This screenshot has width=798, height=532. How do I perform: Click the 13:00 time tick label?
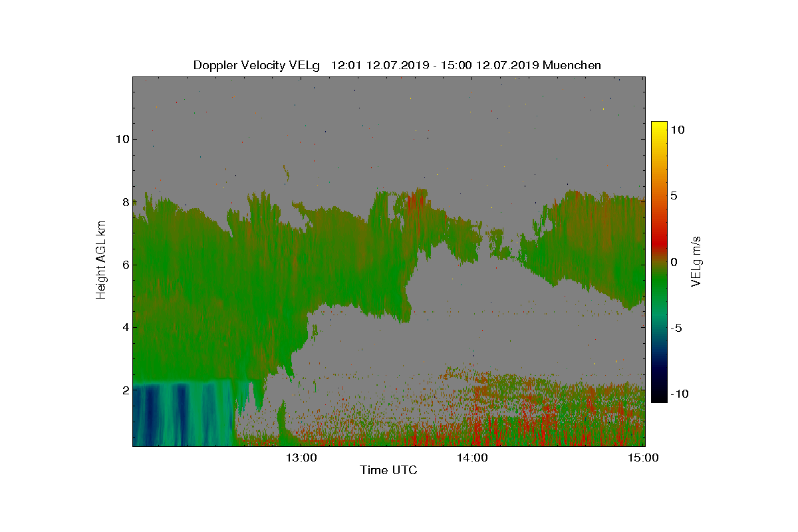(301, 458)
